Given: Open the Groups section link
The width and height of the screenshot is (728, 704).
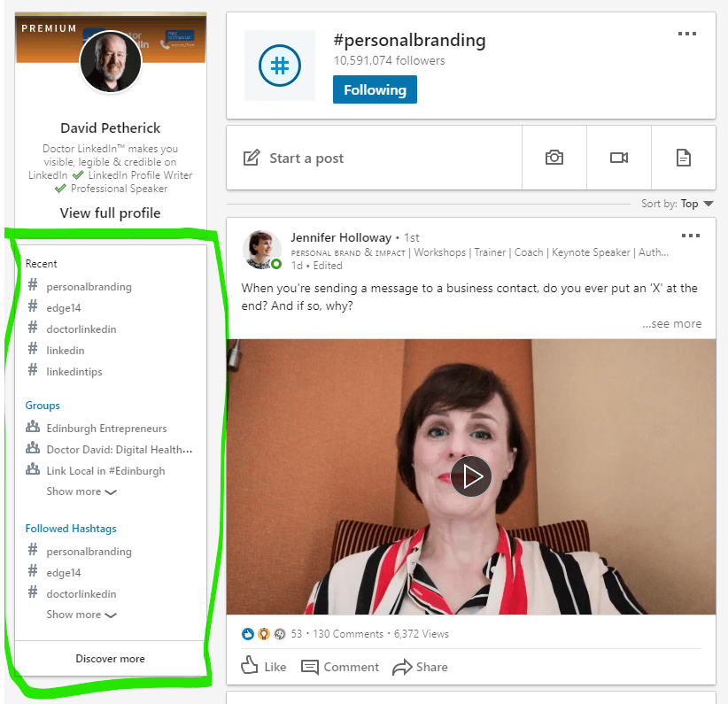Looking at the screenshot, I should [x=43, y=406].
